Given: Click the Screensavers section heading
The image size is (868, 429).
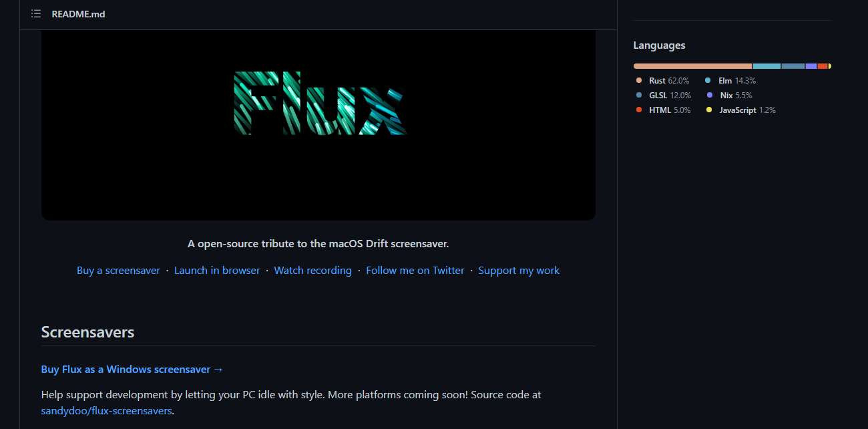Looking at the screenshot, I should coord(87,332).
